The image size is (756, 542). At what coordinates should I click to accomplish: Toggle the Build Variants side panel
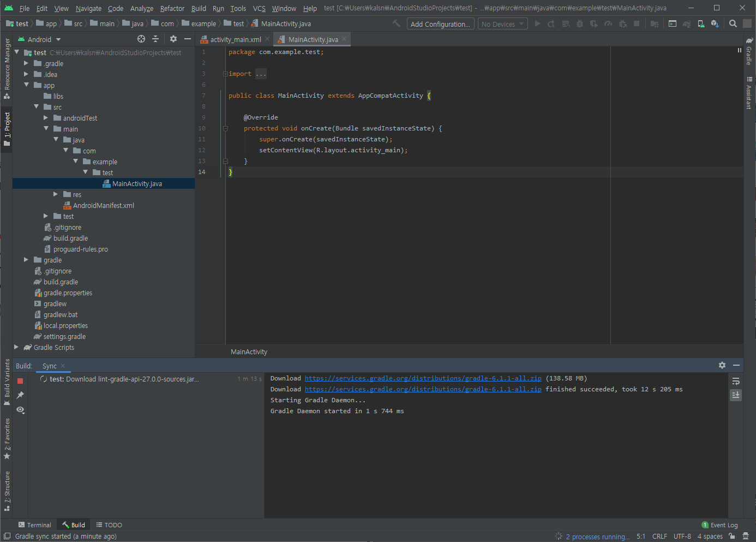7,382
